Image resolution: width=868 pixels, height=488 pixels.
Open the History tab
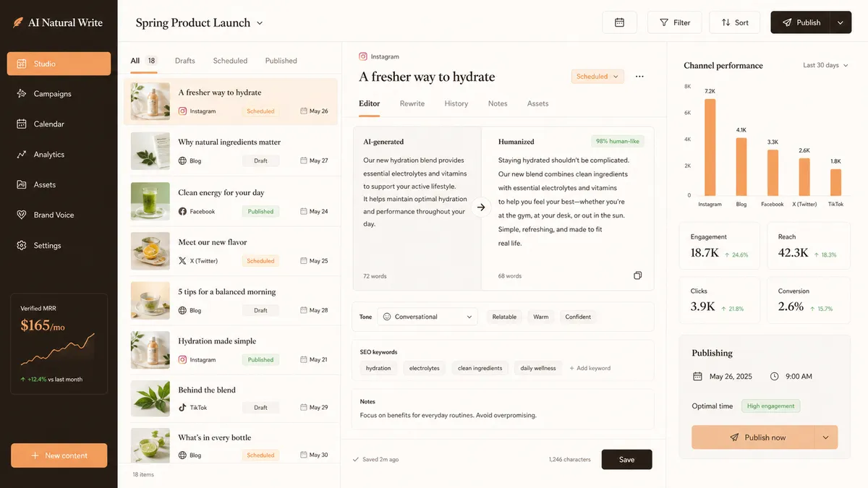pyautogui.click(x=456, y=103)
